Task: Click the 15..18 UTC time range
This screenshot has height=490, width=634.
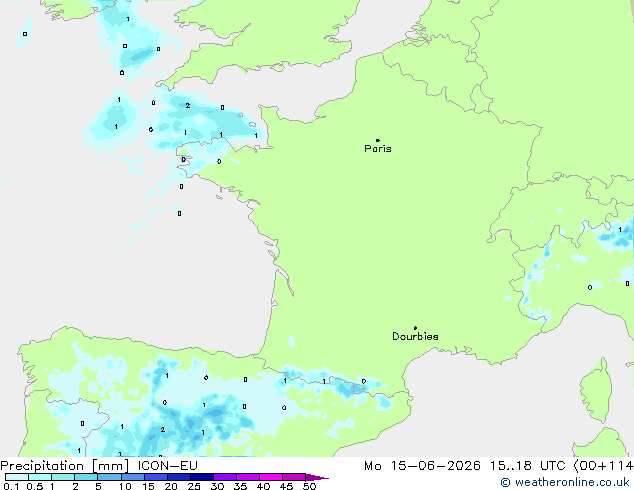Action: tap(528, 466)
